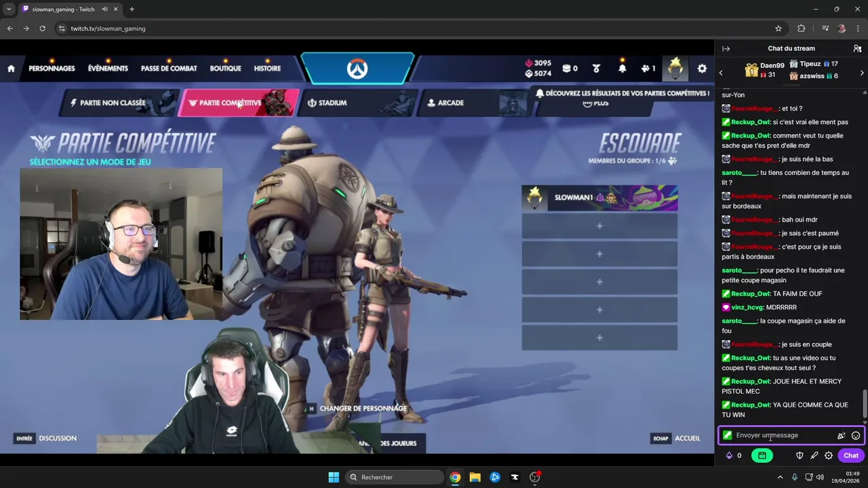Open Bits balance diamond icon

click(x=729, y=455)
